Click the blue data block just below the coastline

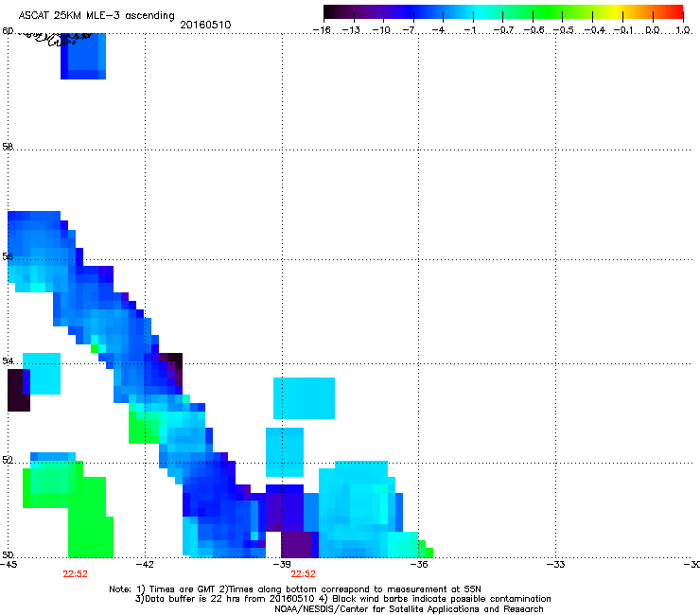[83, 57]
